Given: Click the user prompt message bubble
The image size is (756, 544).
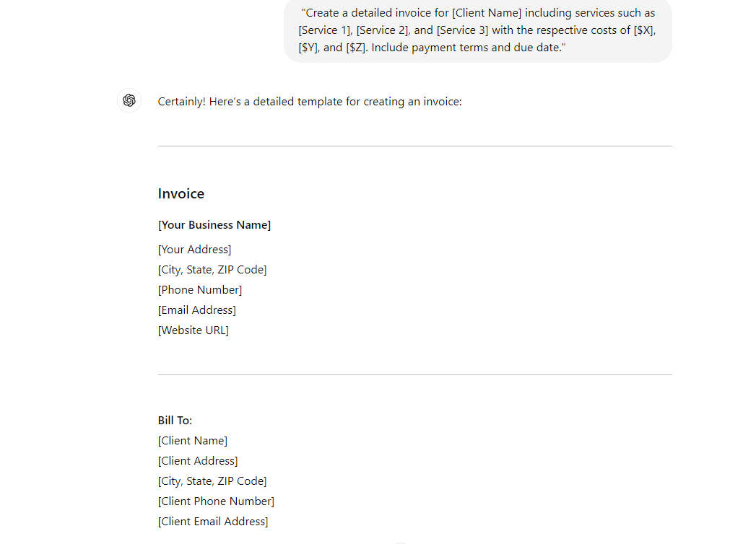Looking at the screenshot, I should [x=477, y=30].
